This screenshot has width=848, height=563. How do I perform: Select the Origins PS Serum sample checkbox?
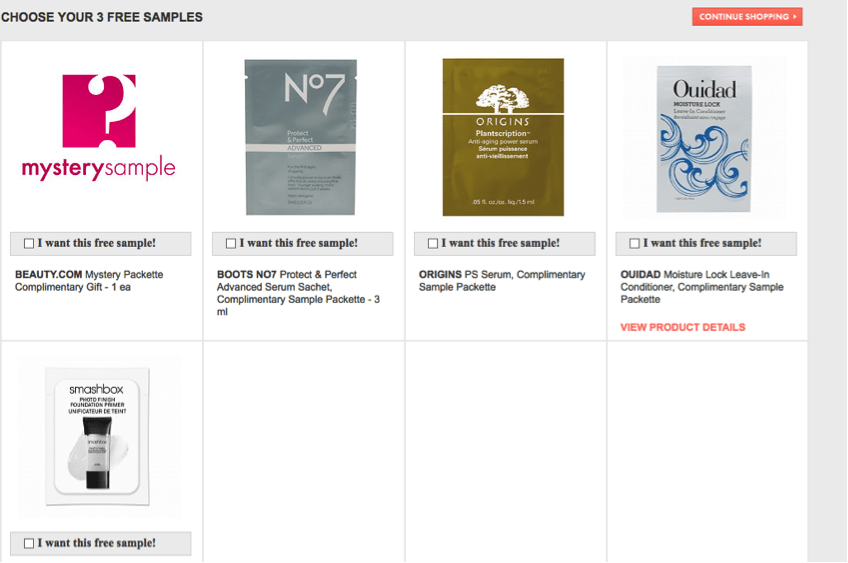point(433,244)
